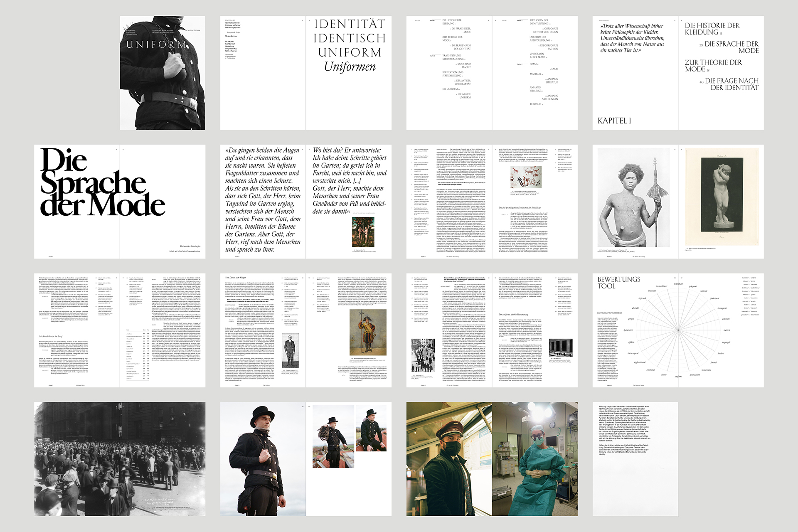Open the UNIFORM book cover page
The width and height of the screenshot is (798, 532).
point(163,73)
